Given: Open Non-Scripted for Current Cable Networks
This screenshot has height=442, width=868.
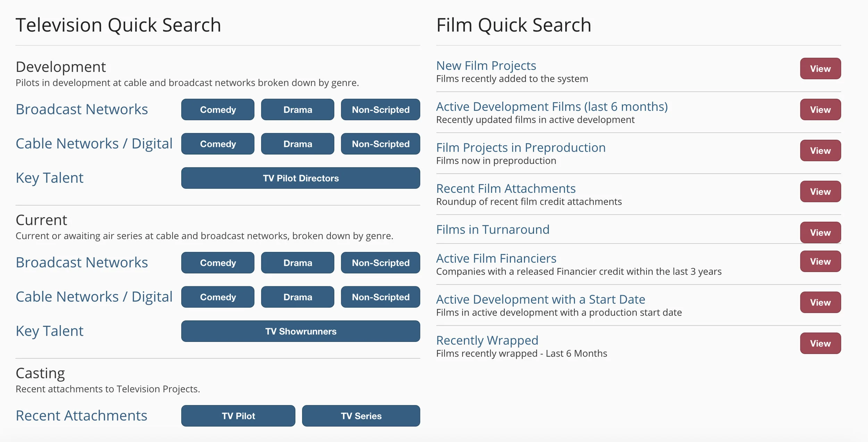Looking at the screenshot, I should [x=380, y=297].
